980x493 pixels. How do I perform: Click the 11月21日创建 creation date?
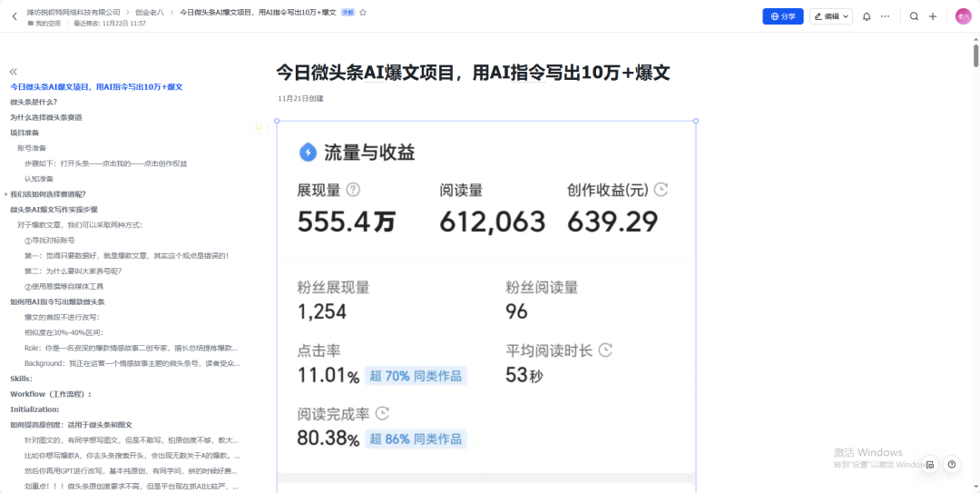300,99
